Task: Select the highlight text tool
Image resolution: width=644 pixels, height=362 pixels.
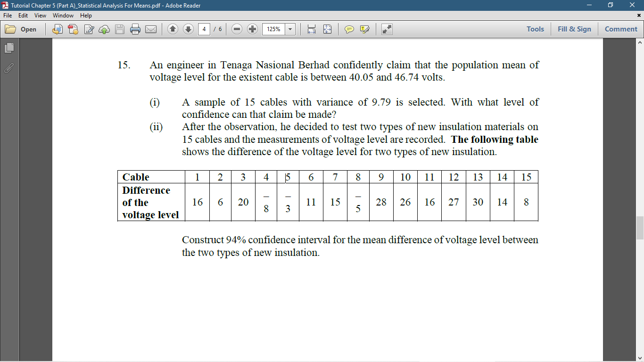Action: 364,29
